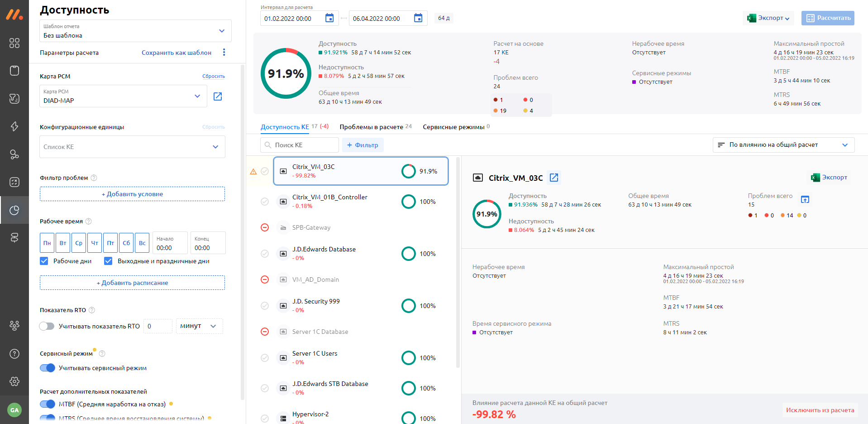The height and width of the screenshot is (424, 868).
Task: Click the overall 91.9% availability gauge
Action: [286, 73]
